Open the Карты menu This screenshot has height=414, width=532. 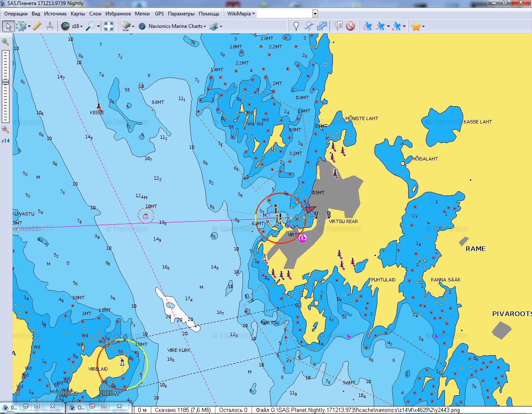pyautogui.click(x=78, y=14)
